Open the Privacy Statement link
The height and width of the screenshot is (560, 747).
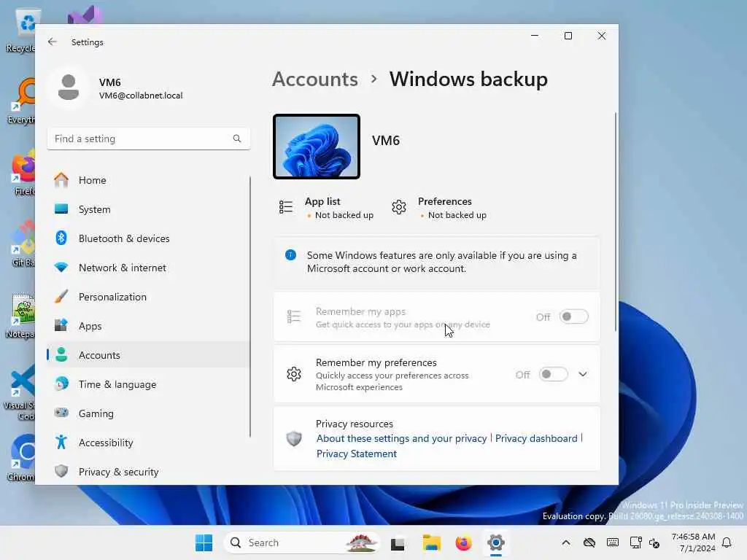pyautogui.click(x=356, y=454)
